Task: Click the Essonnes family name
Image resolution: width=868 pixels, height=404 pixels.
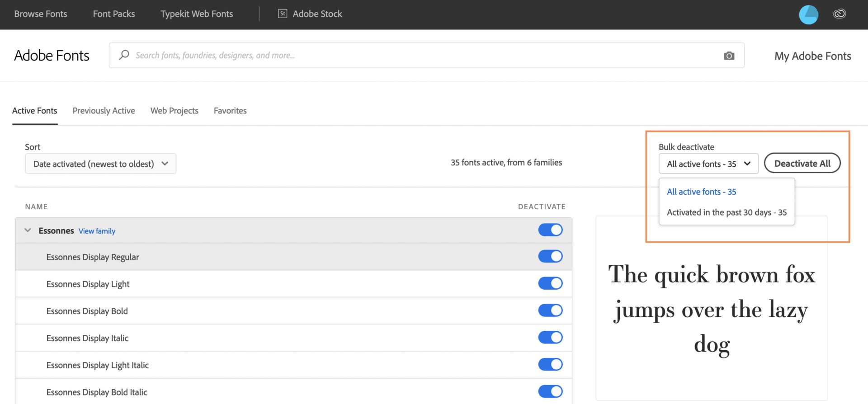Action: coord(56,230)
